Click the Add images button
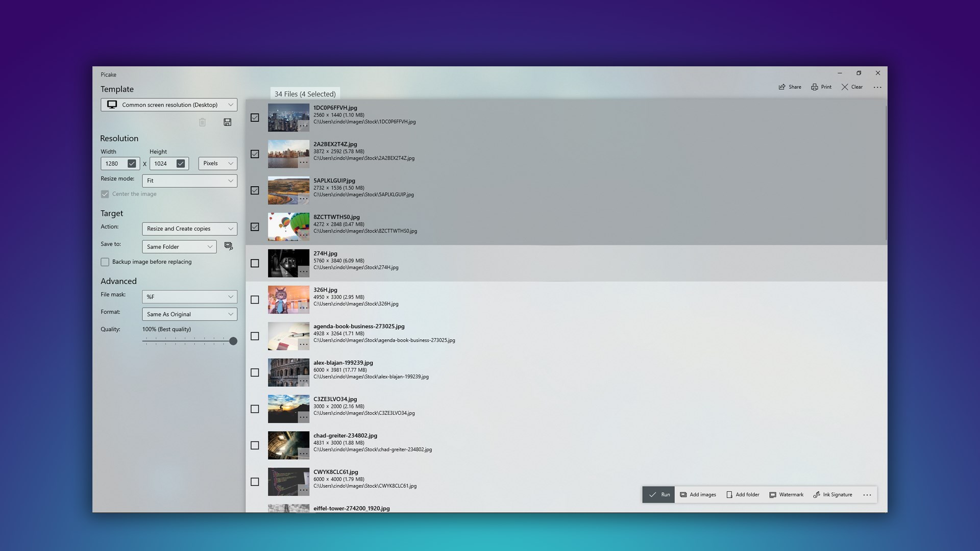 click(698, 495)
